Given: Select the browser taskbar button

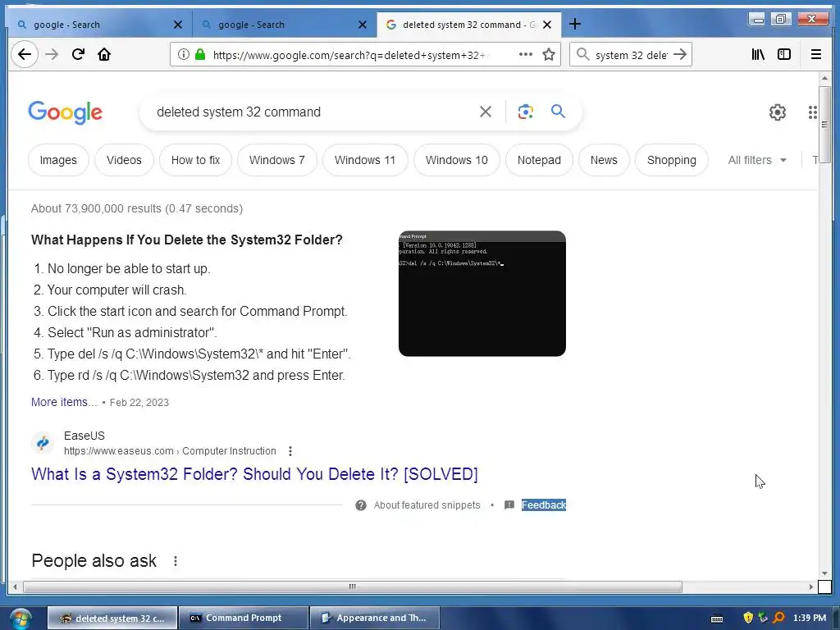Looking at the screenshot, I should (x=112, y=619).
